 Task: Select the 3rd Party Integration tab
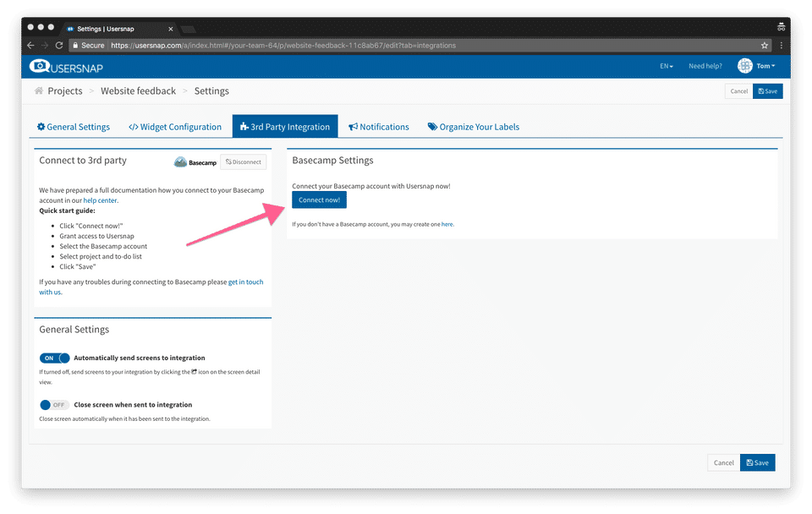[x=285, y=126]
